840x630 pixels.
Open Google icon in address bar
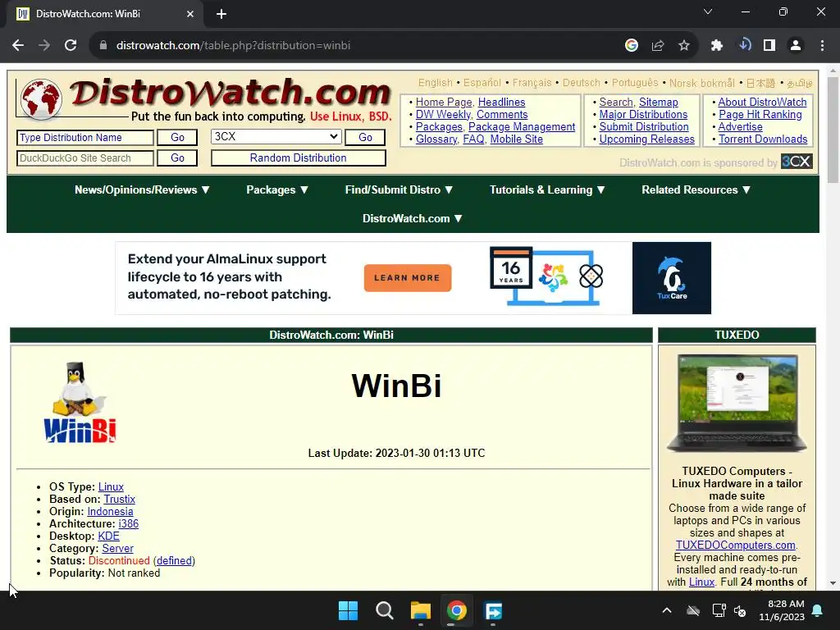click(x=632, y=46)
